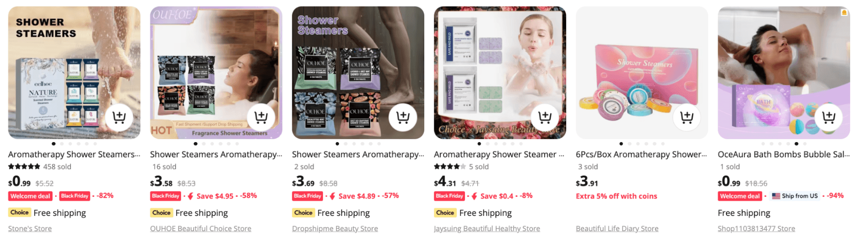Add the $3.58 OUHOE steamers to cart
This screenshot has height=239, width=868.
[x=261, y=117]
